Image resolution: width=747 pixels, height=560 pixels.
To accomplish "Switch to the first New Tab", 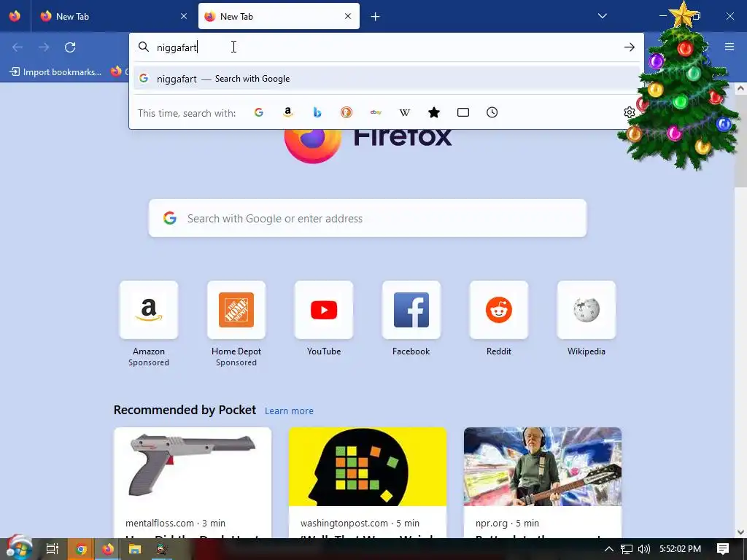I will (x=113, y=17).
